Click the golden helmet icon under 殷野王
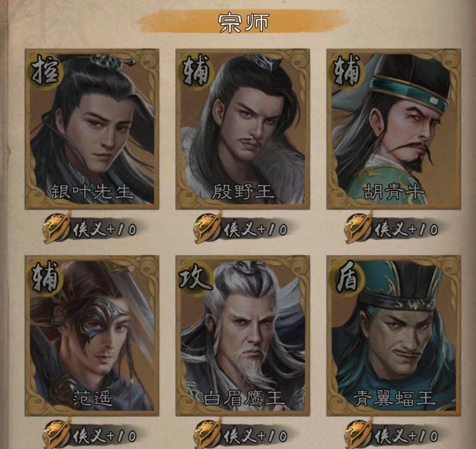The width and height of the screenshot is (476, 449). (x=208, y=227)
